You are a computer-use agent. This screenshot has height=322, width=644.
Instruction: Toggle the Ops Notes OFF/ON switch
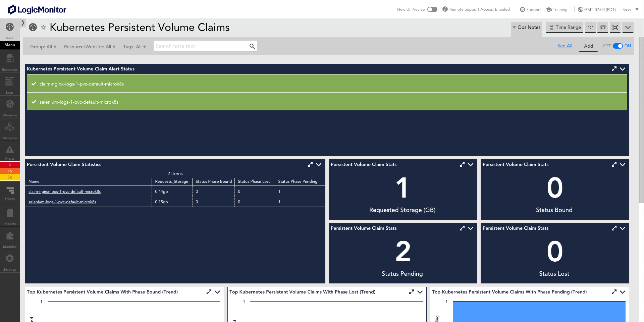point(618,46)
